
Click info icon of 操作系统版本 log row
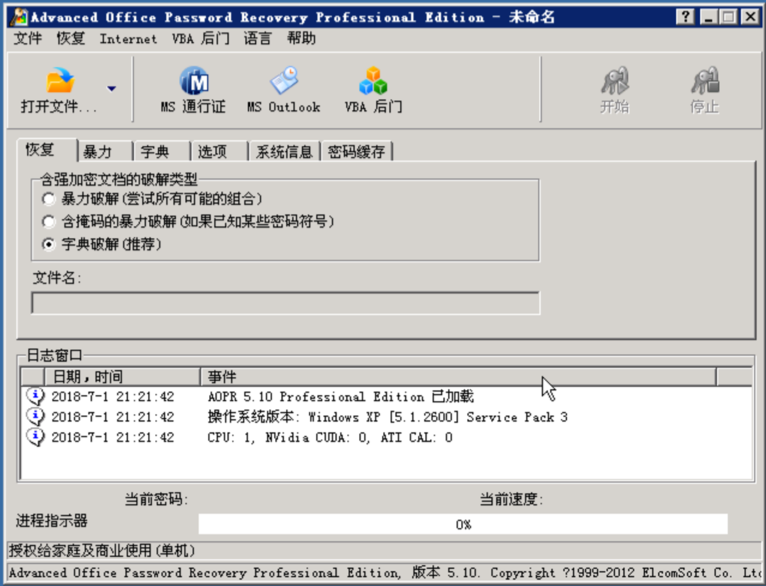point(35,417)
